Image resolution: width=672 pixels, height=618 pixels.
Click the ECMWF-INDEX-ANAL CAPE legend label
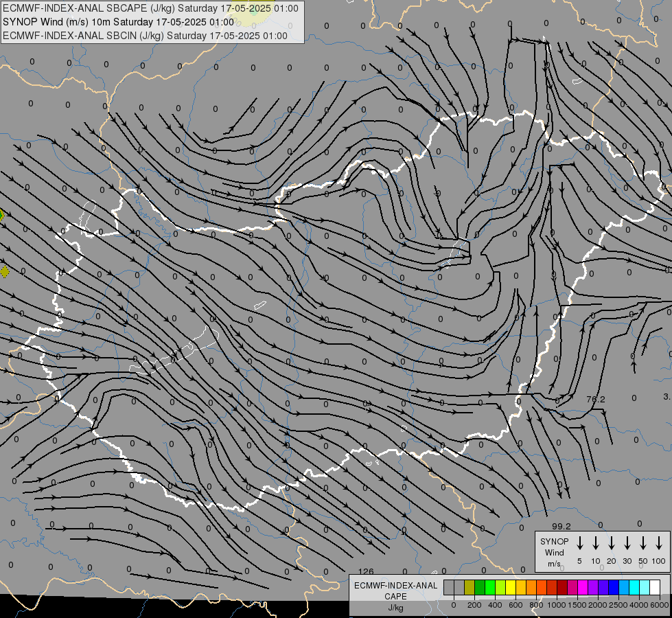[395, 591]
